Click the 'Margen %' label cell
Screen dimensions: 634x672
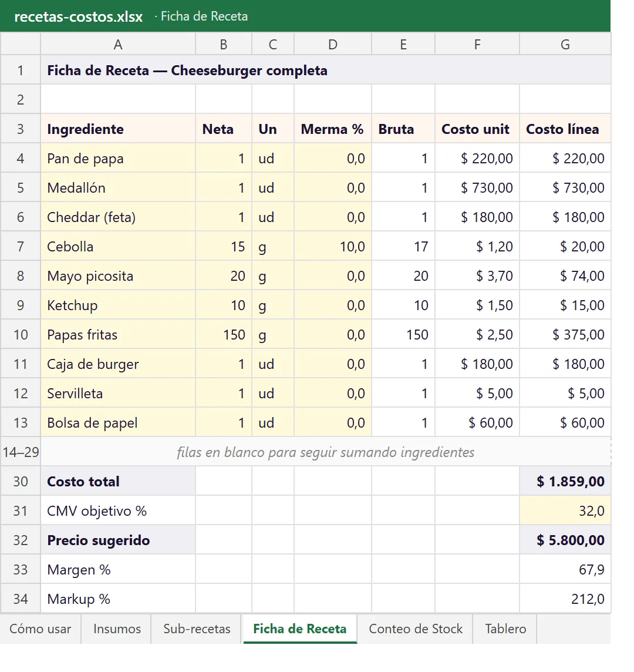pyautogui.click(x=118, y=569)
